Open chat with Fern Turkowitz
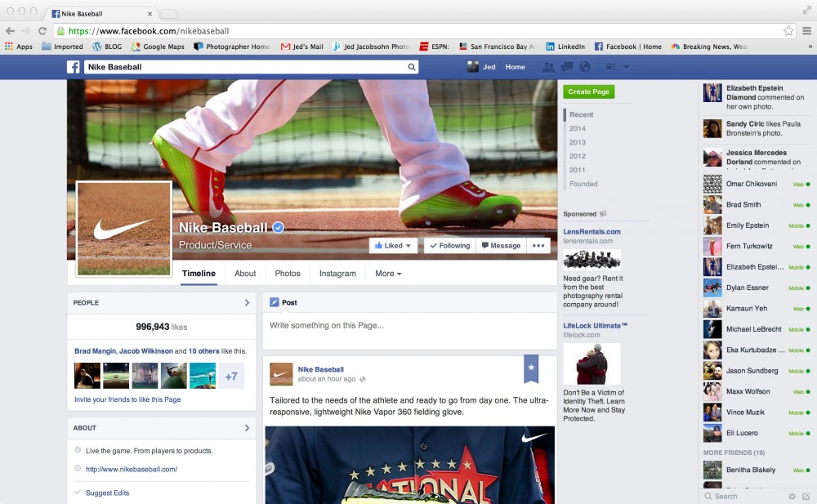The width and height of the screenshot is (817, 504). 757,246
